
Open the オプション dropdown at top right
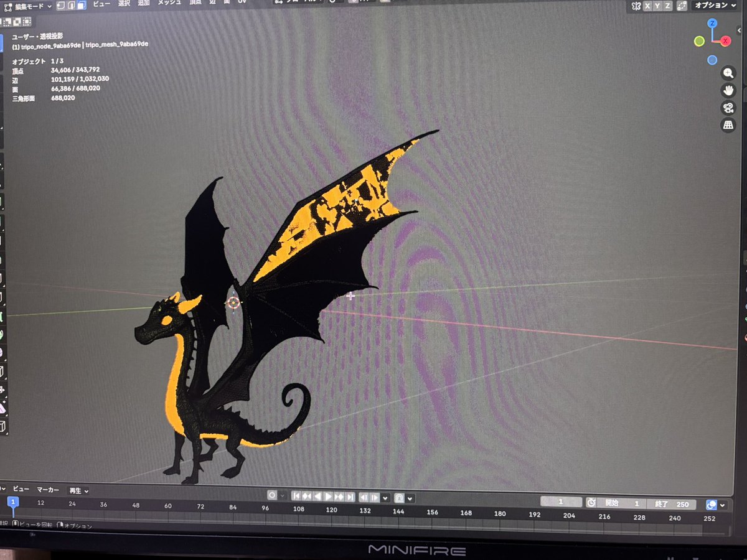tap(715, 5)
